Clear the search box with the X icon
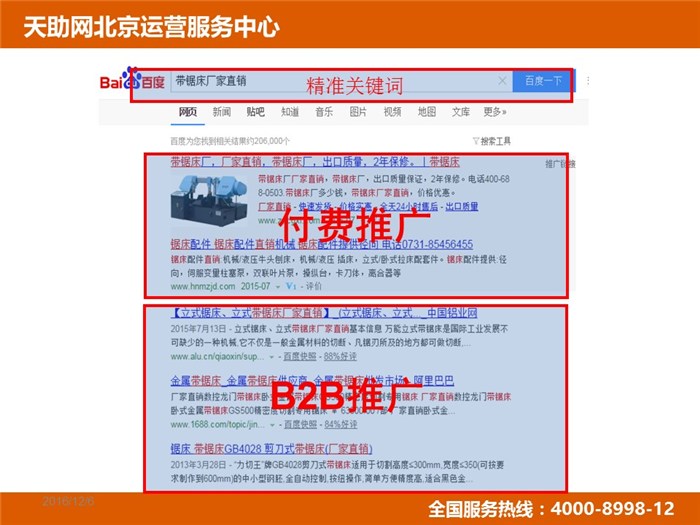The height and width of the screenshot is (525, 700). pyautogui.click(x=502, y=81)
